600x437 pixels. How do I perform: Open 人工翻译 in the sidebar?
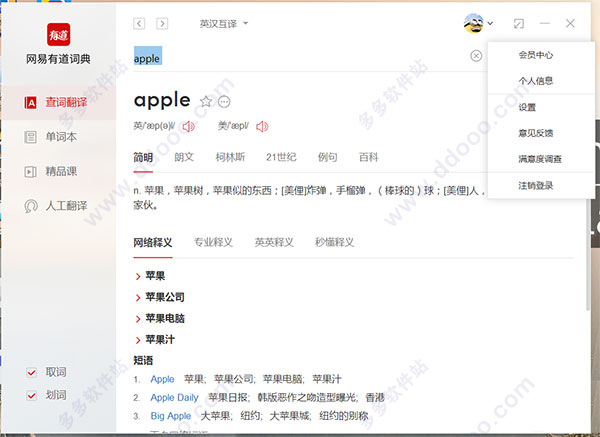pyautogui.click(x=59, y=206)
